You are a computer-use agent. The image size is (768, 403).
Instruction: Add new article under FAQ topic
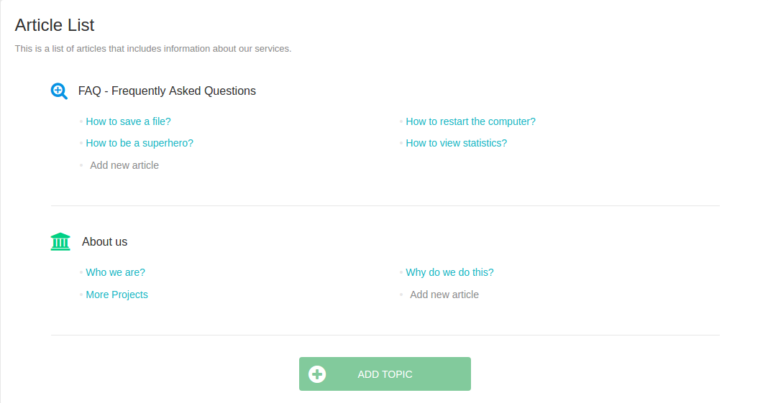coord(124,165)
